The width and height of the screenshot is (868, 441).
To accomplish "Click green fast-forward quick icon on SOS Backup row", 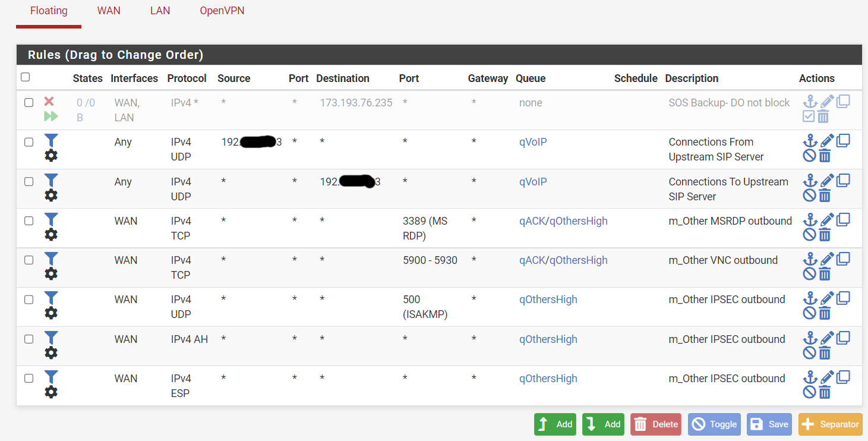I will [x=51, y=116].
